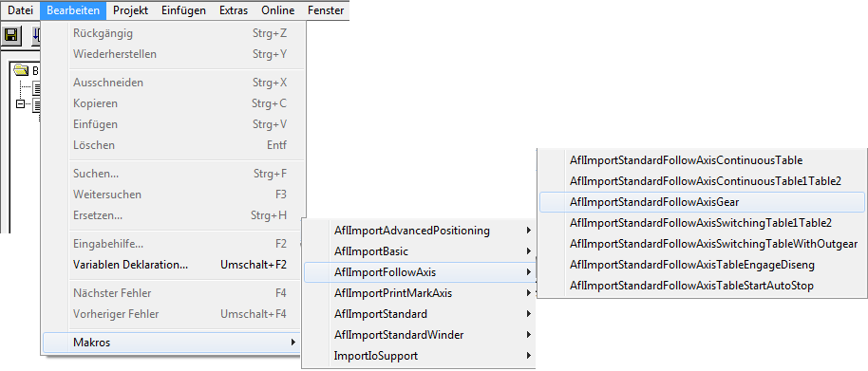Open the Datei menu

point(21,9)
